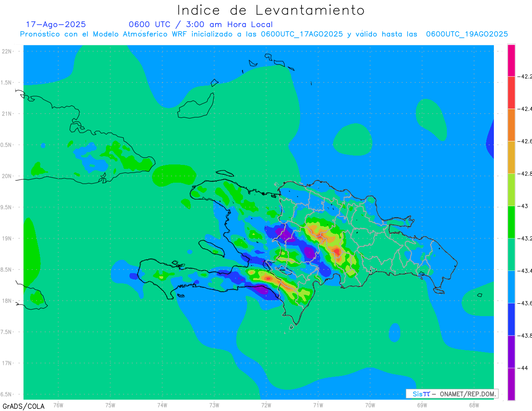Click the 70W longitude label
This screenshot has width=532, height=411.
coord(370,405)
